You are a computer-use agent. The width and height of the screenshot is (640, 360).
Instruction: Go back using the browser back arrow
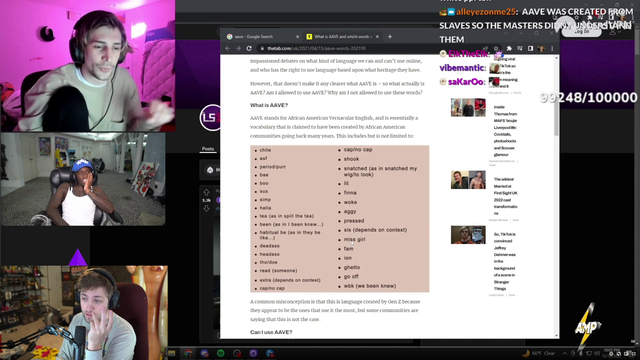pos(228,48)
